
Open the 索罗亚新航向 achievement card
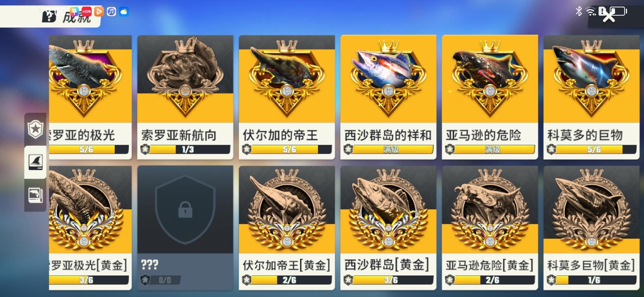[x=185, y=97]
